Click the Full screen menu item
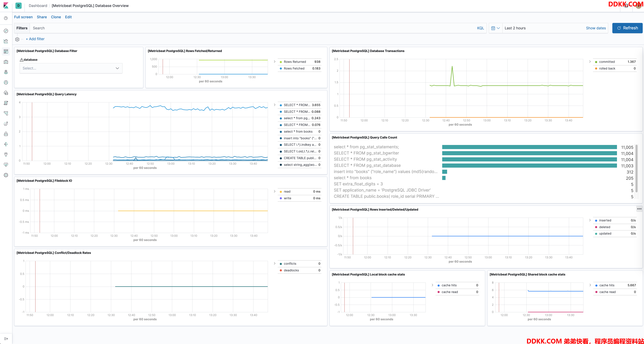This screenshot has width=644, height=344. coord(23,17)
